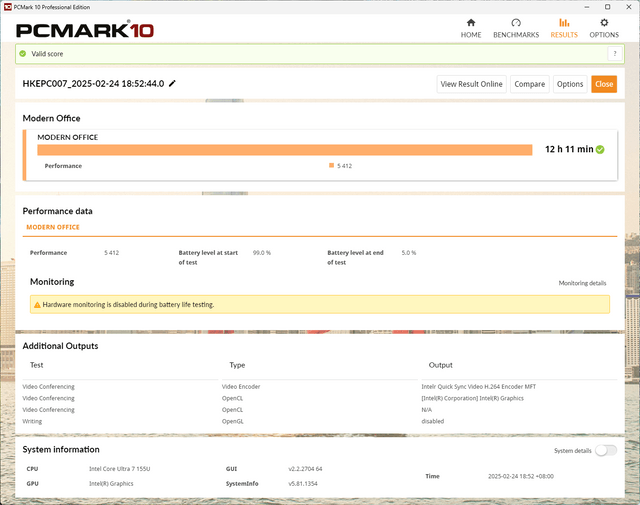Click the Test column header

click(x=36, y=365)
